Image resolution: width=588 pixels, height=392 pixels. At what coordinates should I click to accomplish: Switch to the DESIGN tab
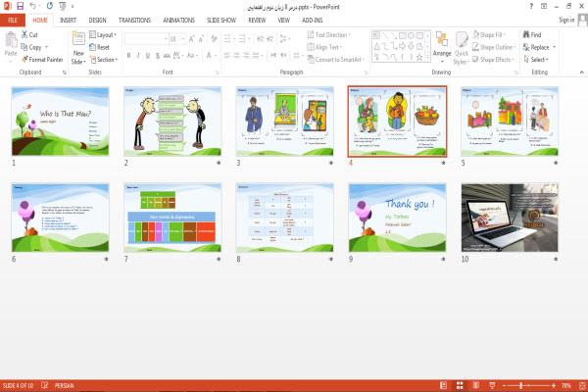click(97, 20)
